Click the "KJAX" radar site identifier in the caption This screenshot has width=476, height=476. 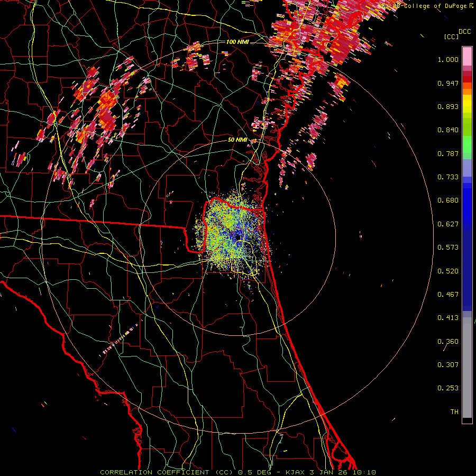[x=296, y=472]
